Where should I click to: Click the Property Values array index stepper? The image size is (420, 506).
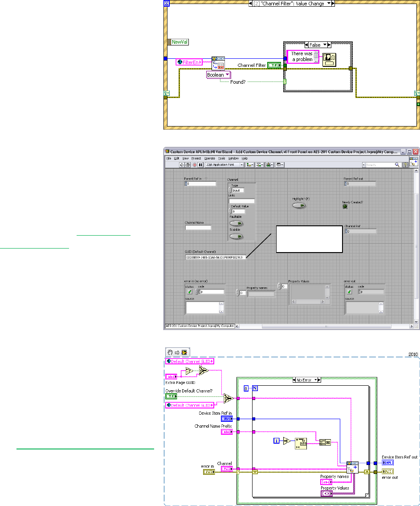tap(279, 286)
